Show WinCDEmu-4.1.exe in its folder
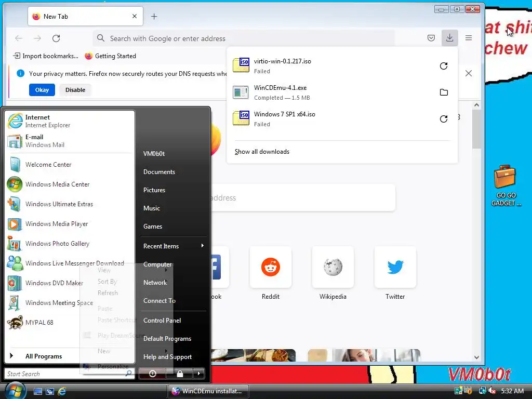This screenshot has width=532, height=399. point(444,92)
